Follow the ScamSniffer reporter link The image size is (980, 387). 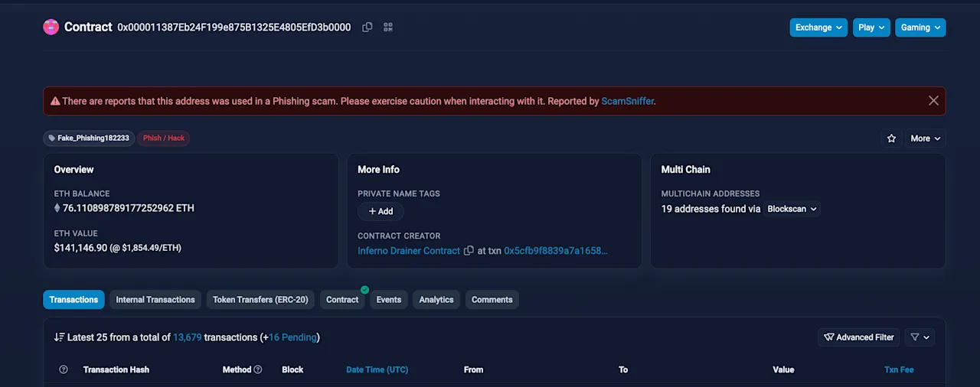click(x=628, y=101)
